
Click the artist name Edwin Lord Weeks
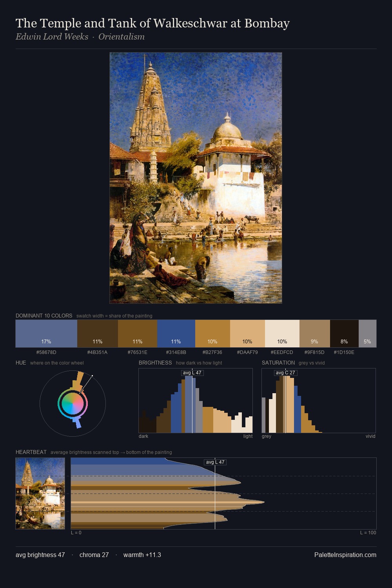click(52, 37)
